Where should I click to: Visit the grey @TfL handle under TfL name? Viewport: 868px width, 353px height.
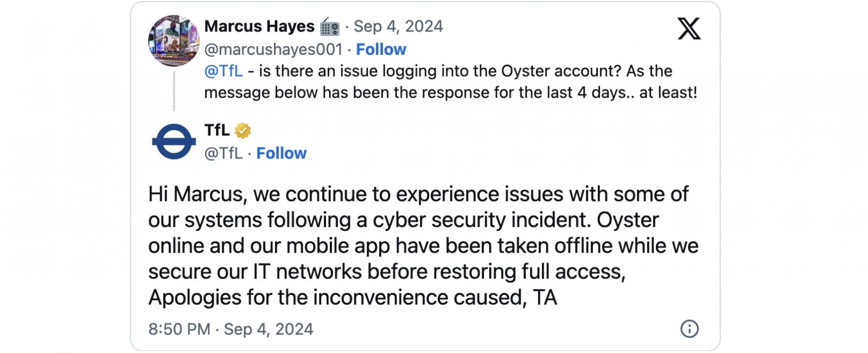click(223, 153)
